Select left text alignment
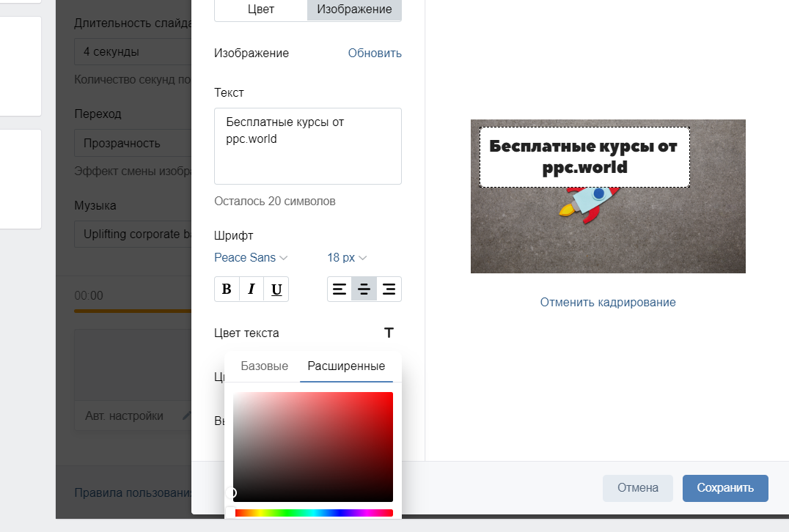Viewport: 789px width, 532px height. [339, 289]
